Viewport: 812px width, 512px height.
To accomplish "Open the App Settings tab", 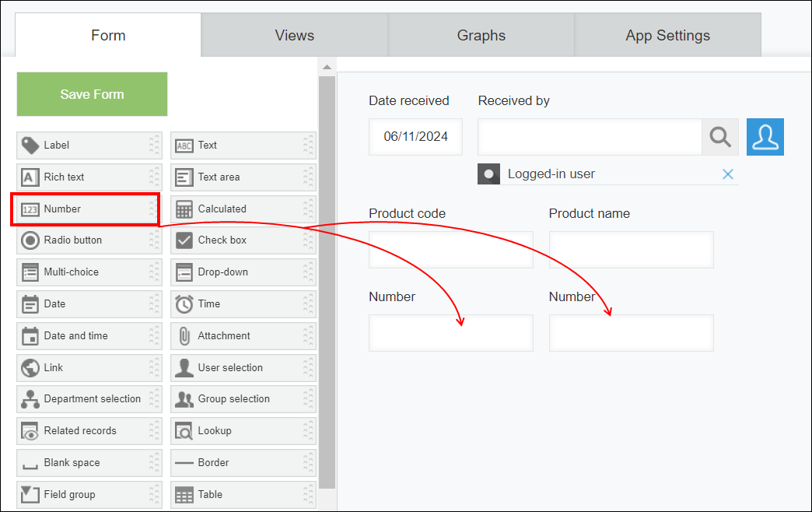I will click(x=667, y=35).
